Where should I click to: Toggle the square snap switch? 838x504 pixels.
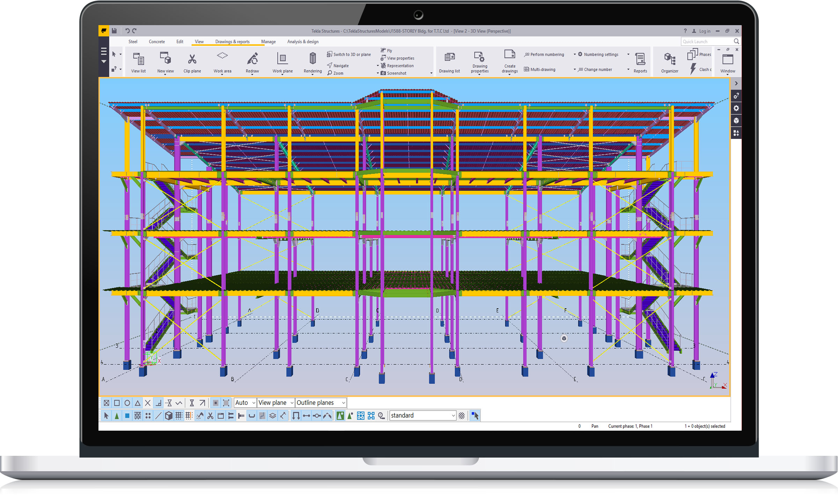tap(117, 403)
